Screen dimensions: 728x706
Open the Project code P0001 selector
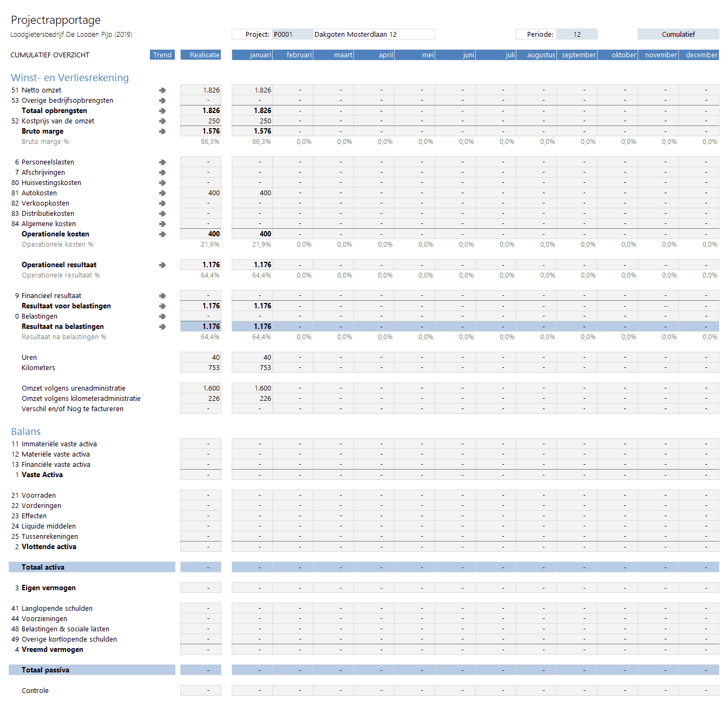click(292, 35)
